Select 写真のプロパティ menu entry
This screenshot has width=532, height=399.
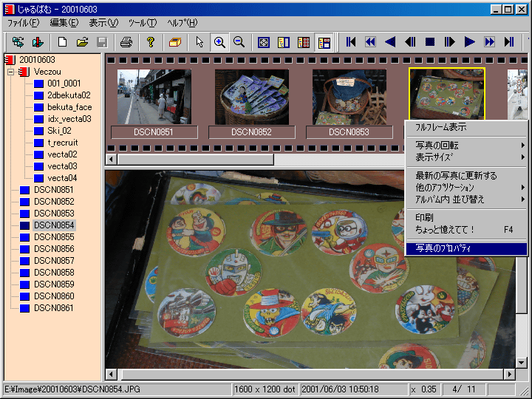[466, 248]
